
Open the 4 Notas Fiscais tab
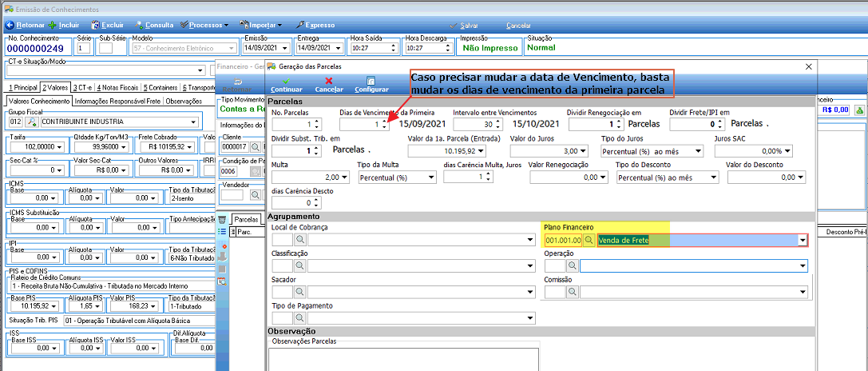(x=117, y=88)
